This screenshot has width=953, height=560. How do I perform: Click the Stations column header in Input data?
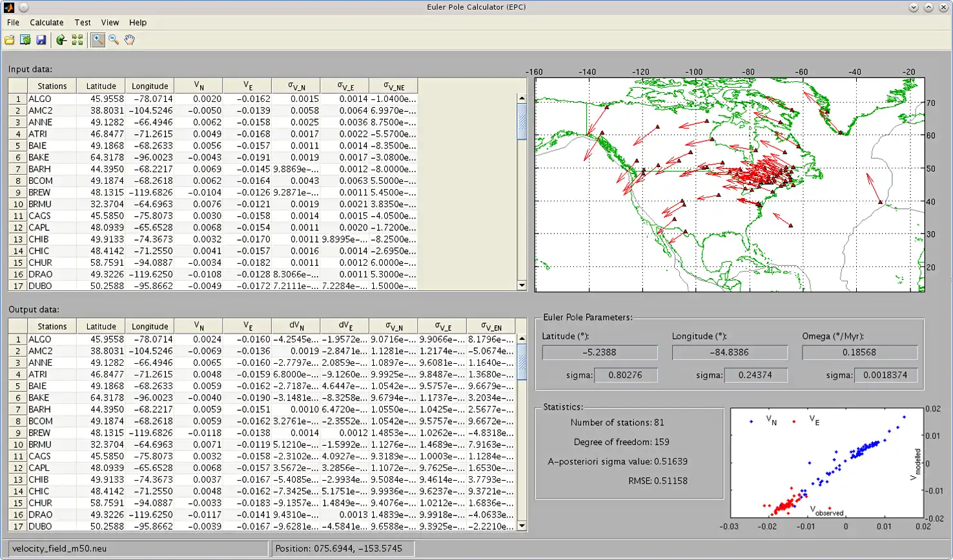52,86
